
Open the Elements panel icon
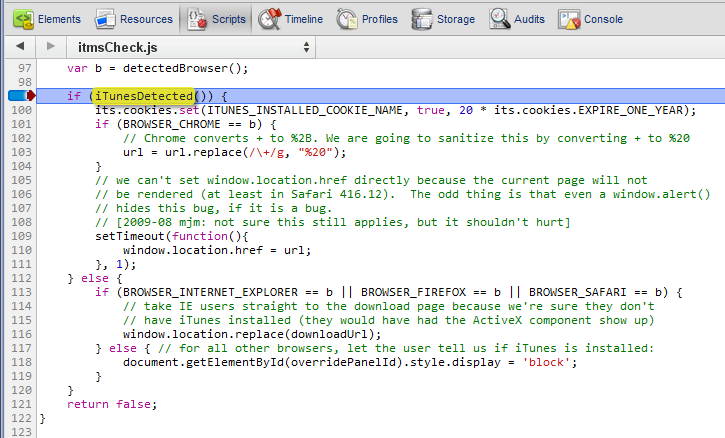pyautogui.click(x=23, y=19)
